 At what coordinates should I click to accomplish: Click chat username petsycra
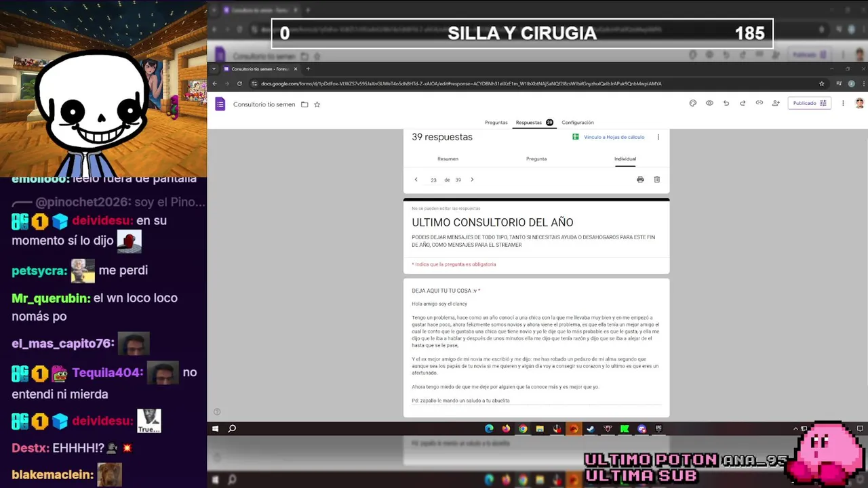tap(39, 270)
